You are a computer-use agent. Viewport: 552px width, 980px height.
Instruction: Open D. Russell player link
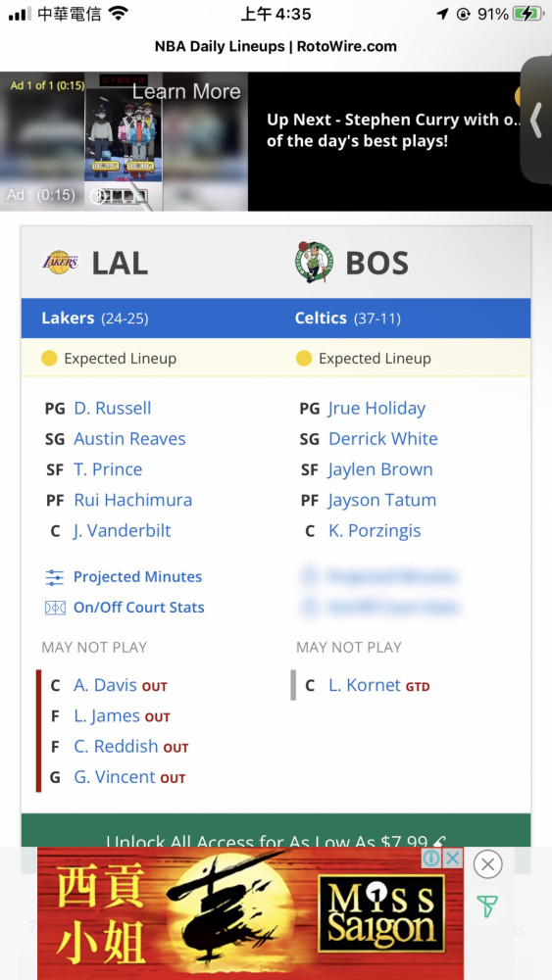(x=113, y=408)
